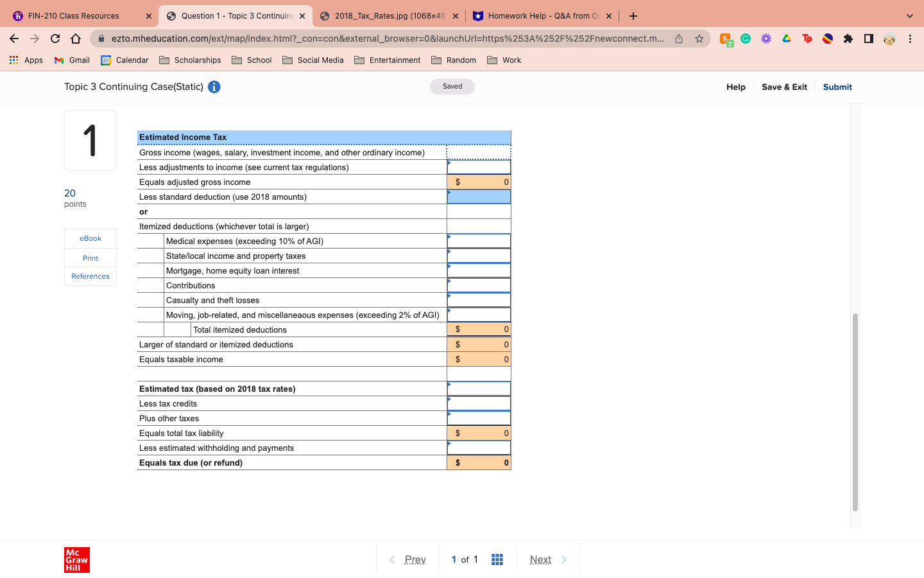Viewport: 924px width, 578px height.
Task: Click the info icon beside Topic 3 title
Action: point(214,87)
